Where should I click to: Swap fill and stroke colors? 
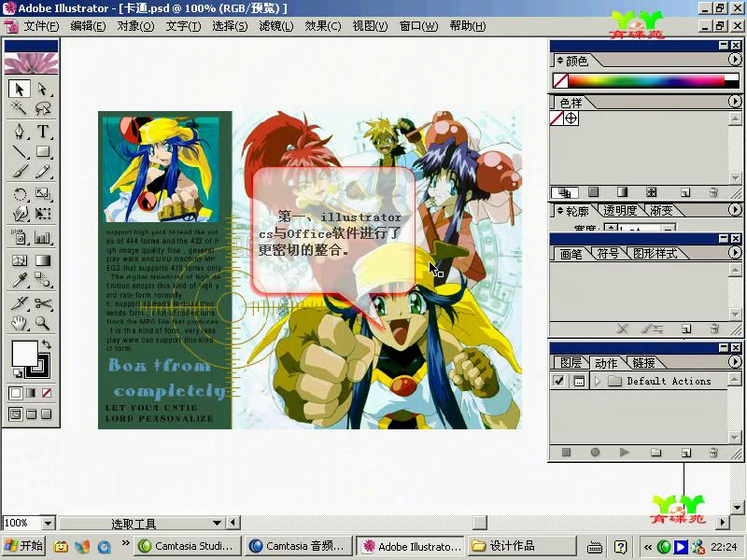46,343
